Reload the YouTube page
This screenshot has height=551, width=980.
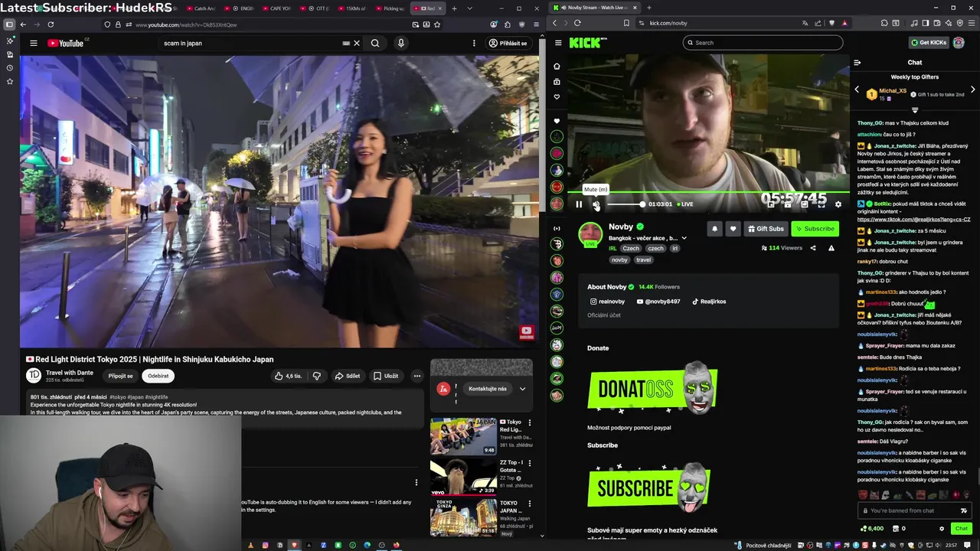[x=51, y=24]
